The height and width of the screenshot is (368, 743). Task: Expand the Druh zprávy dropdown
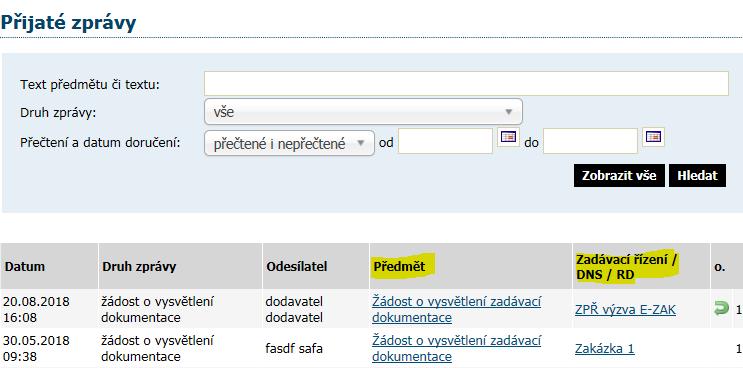[x=363, y=112]
